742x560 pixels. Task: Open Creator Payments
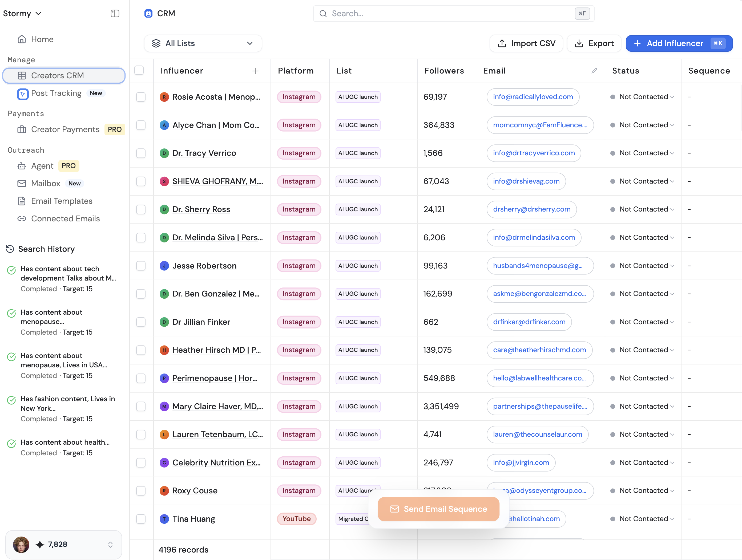pyautogui.click(x=65, y=129)
